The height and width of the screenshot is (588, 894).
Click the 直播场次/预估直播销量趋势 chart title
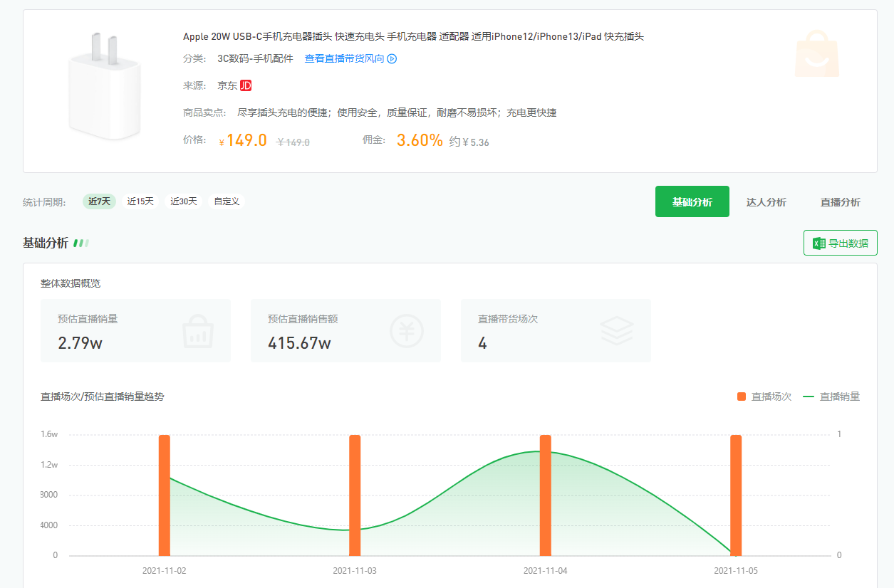(103, 397)
